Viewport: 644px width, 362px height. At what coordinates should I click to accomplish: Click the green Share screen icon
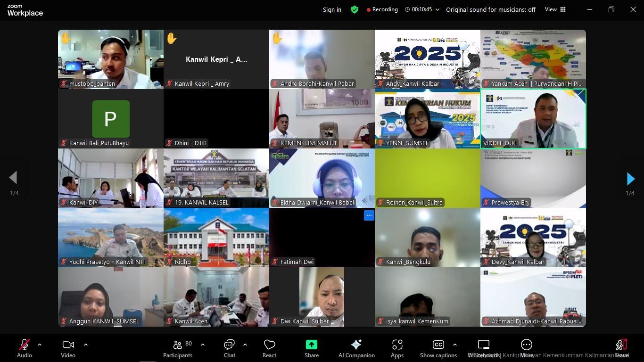pos(311,345)
